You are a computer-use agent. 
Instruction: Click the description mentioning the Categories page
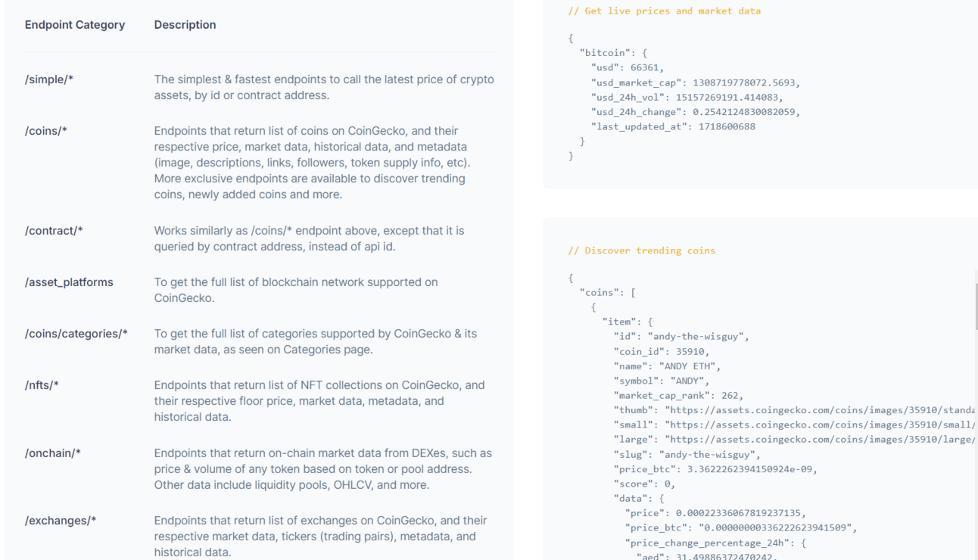316,341
